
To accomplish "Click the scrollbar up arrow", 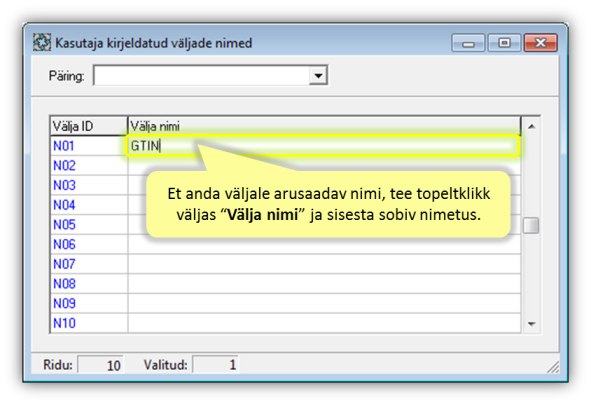I will click(531, 127).
